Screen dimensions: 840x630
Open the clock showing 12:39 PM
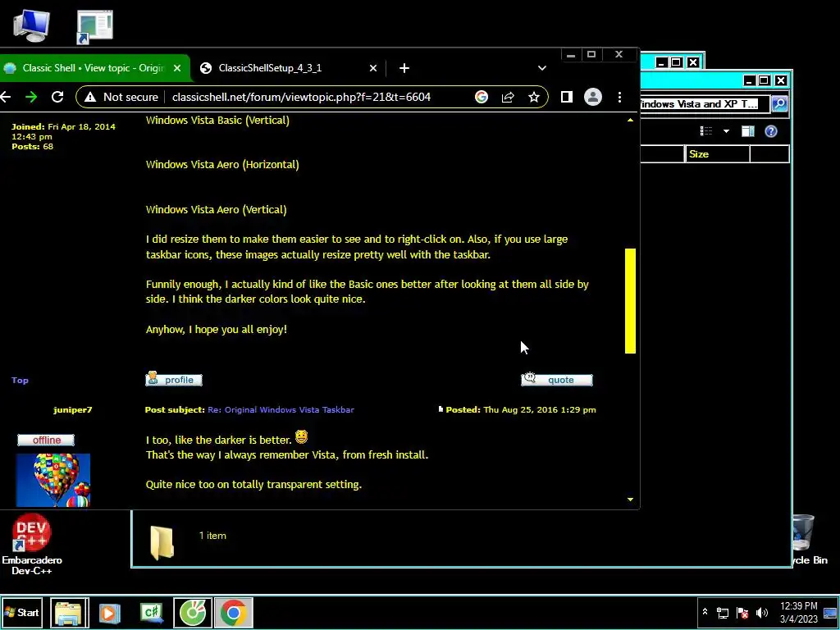click(799, 612)
